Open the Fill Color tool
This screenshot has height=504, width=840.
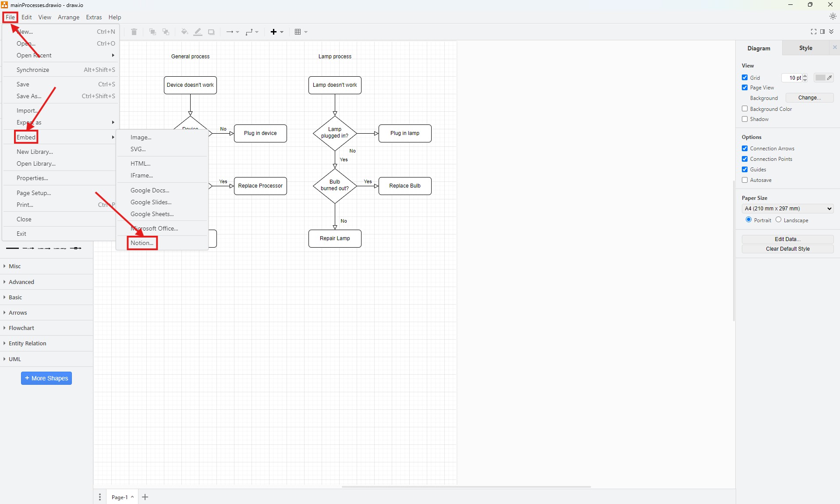point(184,32)
